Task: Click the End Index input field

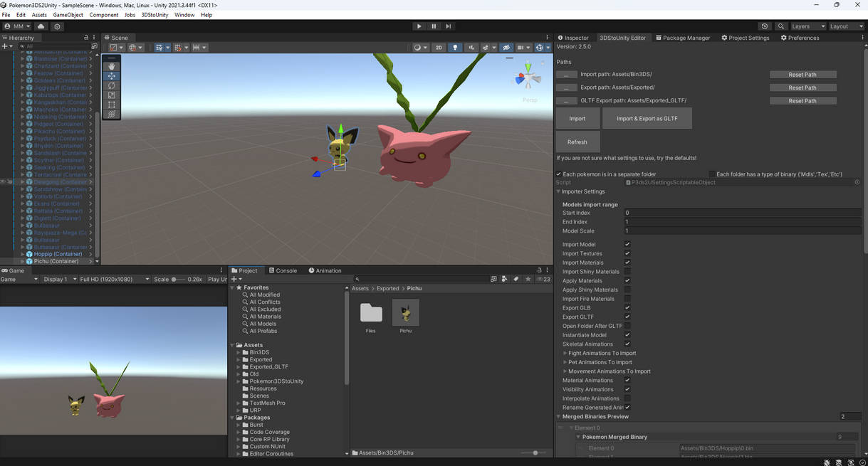Action: tap(743, 222)
